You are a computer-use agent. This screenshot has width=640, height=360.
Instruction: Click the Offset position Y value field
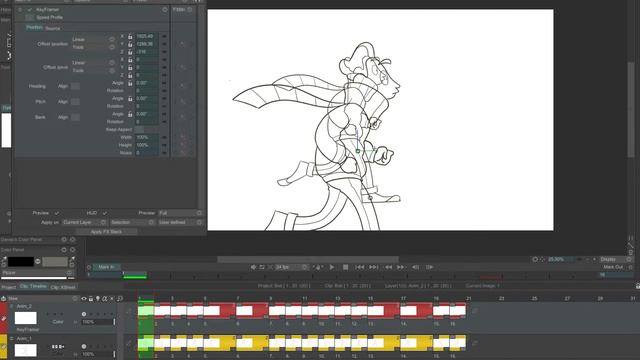pos(147,44)
